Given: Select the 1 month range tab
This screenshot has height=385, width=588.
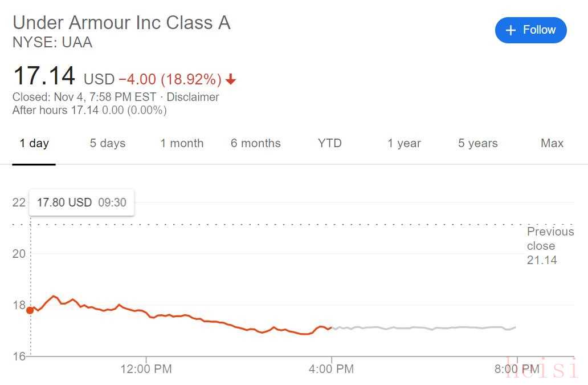Looking at the screenshot, I should pyautogui.click(x=182, y=143).
